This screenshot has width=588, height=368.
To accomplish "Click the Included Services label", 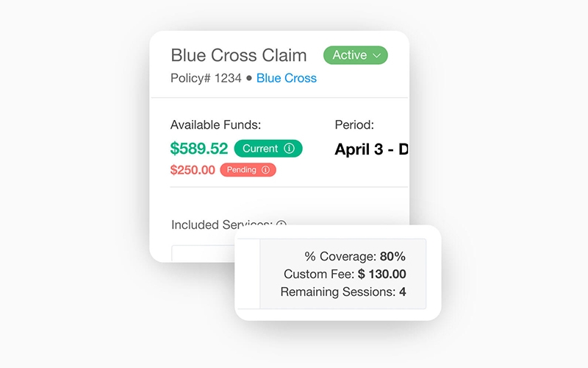I will click(221, 224).
